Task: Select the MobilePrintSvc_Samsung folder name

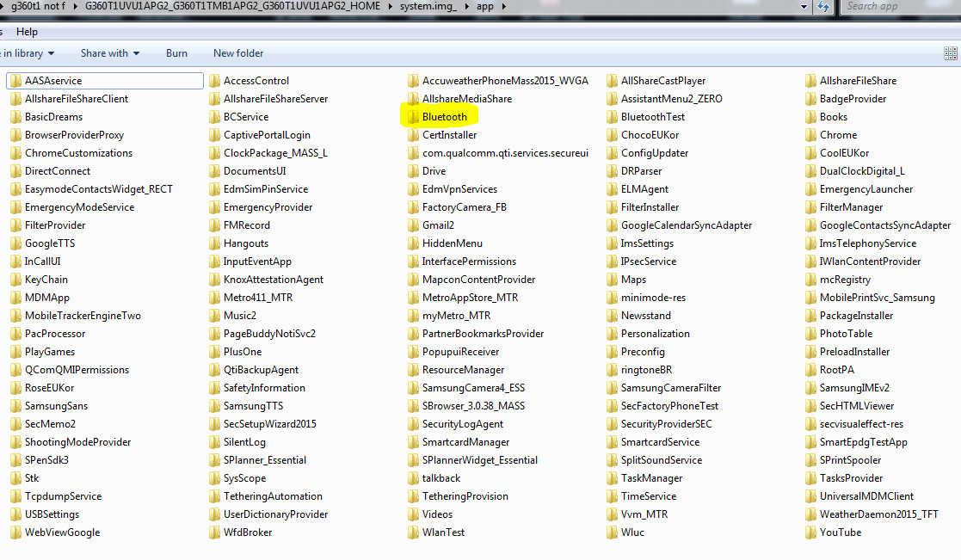Action: (x=877, y=298)
